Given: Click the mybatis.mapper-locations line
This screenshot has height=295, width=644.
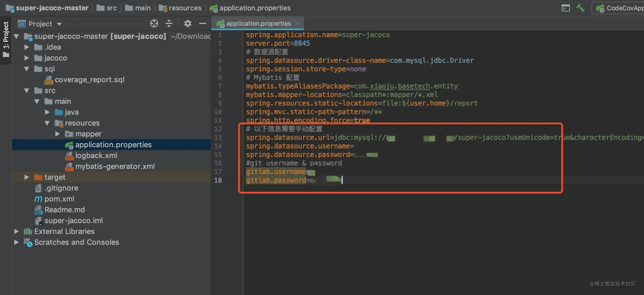Looking at the screenshot, I should coord(342,95).
